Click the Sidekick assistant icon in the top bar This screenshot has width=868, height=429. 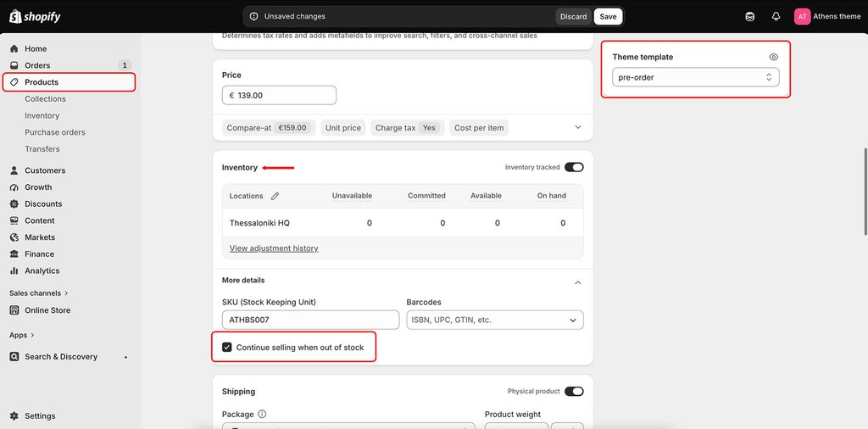click(750, 17)
